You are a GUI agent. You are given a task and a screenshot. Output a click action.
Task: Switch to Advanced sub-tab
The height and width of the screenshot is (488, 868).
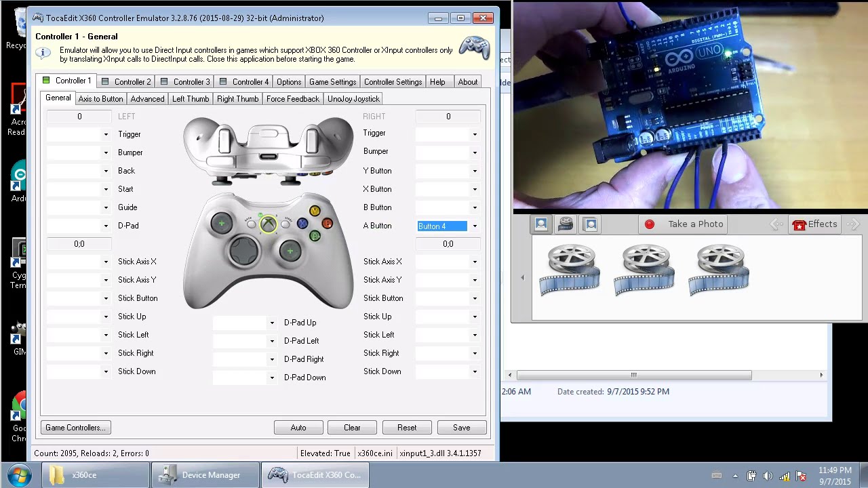tap(147, 99)
